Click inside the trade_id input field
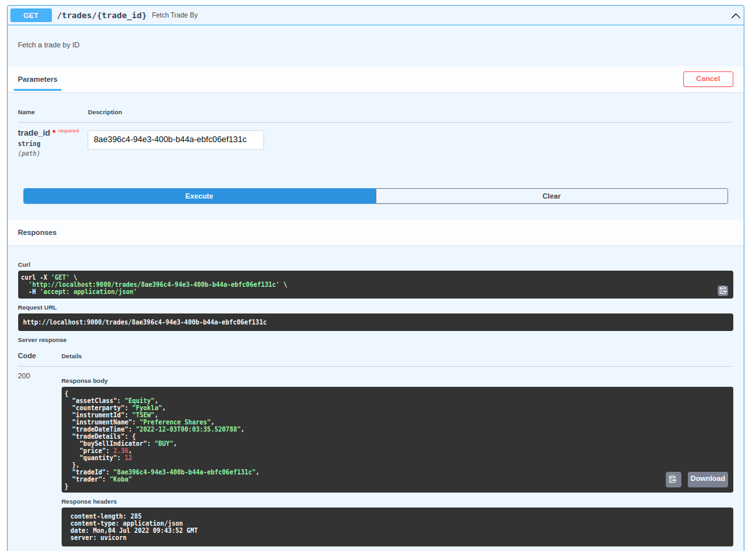This screenshot has height=551, width=756. click(x=175, y=140)
